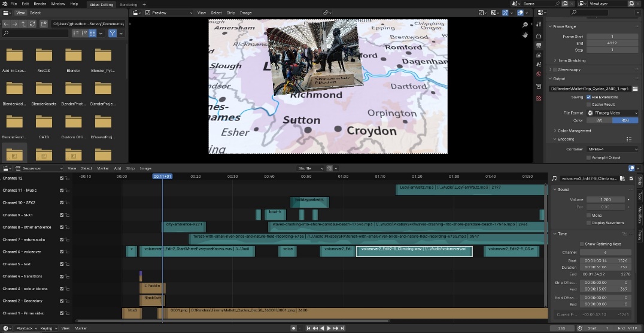Play the animation forward
Screen dimensions: 644x333
329,328
